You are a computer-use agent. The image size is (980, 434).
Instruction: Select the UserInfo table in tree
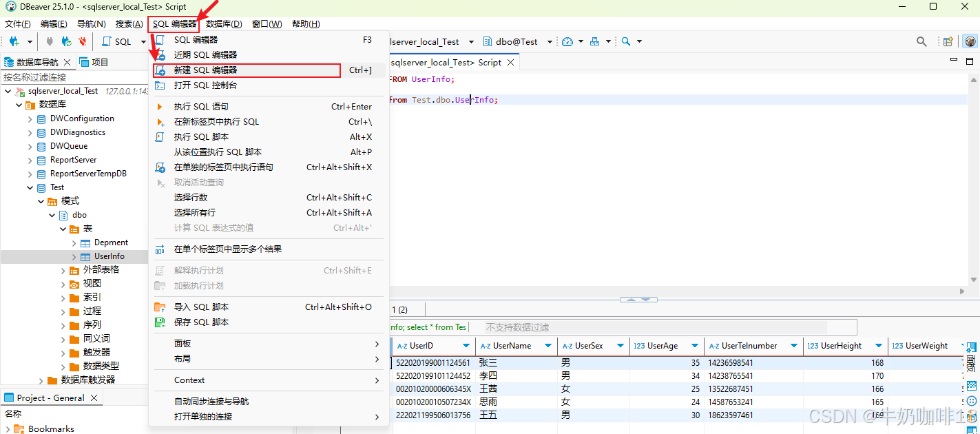click(109, 256)
